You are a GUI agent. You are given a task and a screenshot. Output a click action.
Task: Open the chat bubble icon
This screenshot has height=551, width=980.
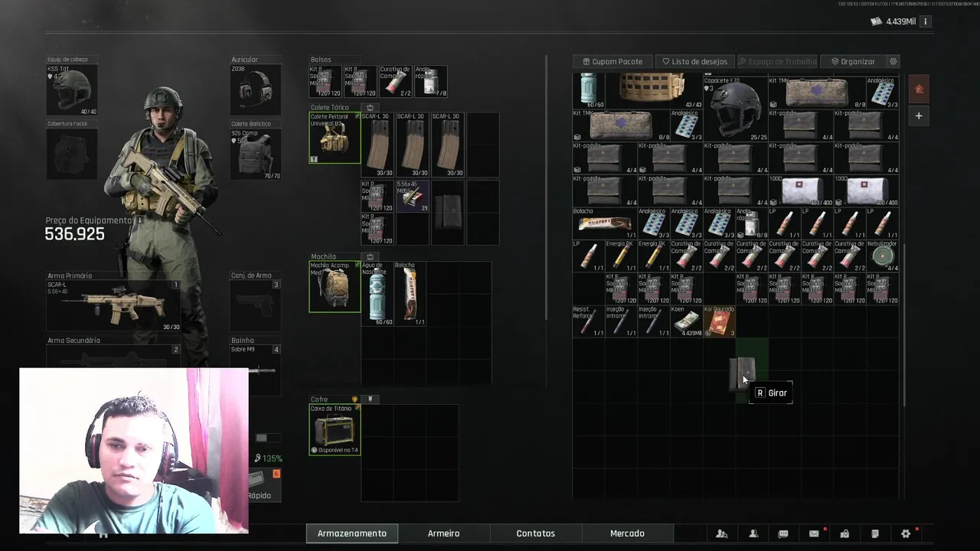coord(783,533)
